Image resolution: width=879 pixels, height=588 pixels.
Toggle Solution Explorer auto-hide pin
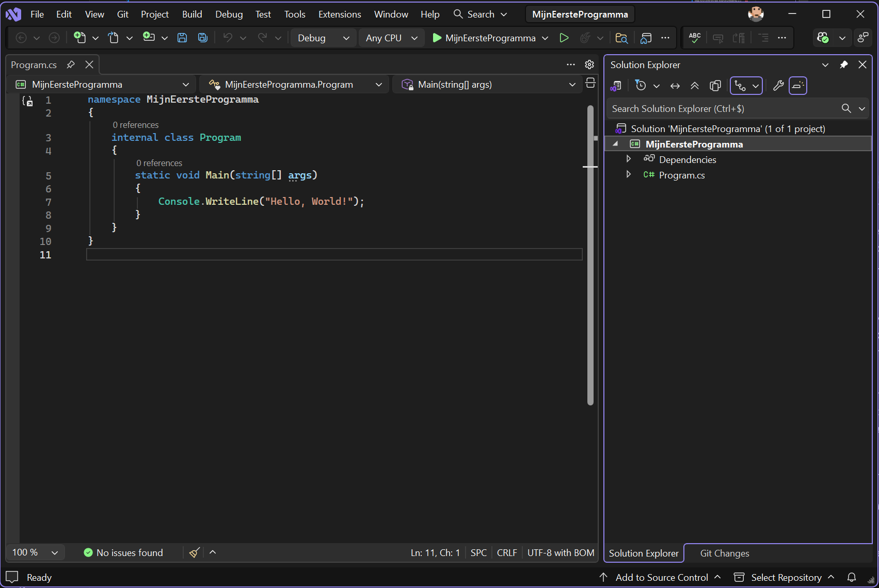tap(844, 64)
